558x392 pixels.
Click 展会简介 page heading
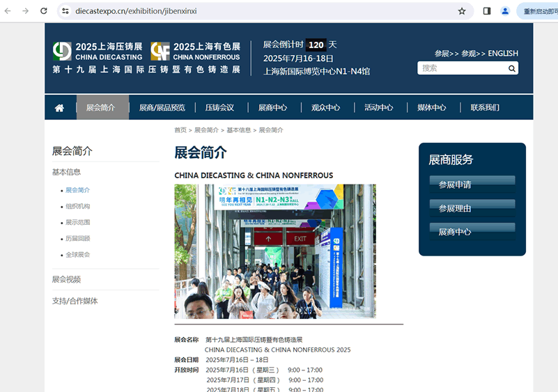pos(201,152)
